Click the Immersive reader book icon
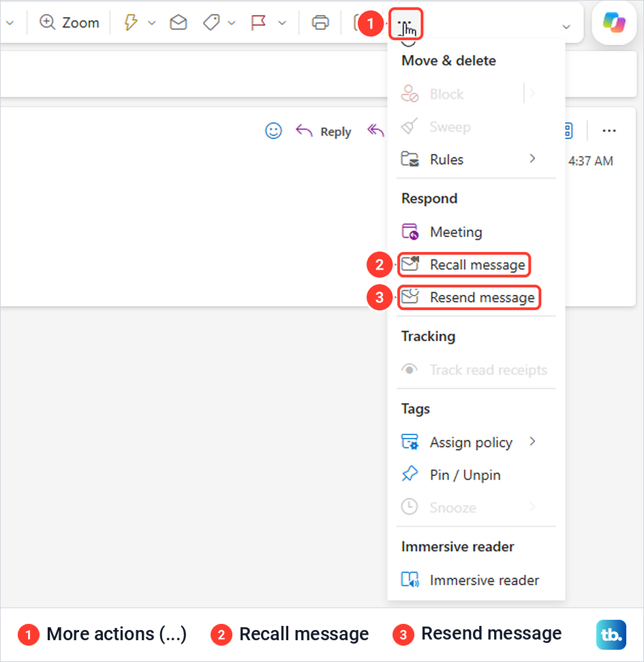The height and width of the screenshot is (662, 644). 410,580
